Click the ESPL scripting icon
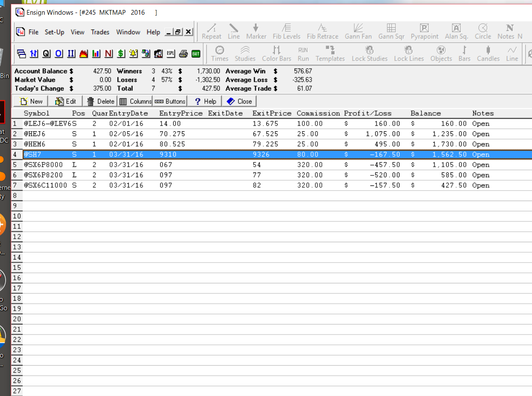 171,54
